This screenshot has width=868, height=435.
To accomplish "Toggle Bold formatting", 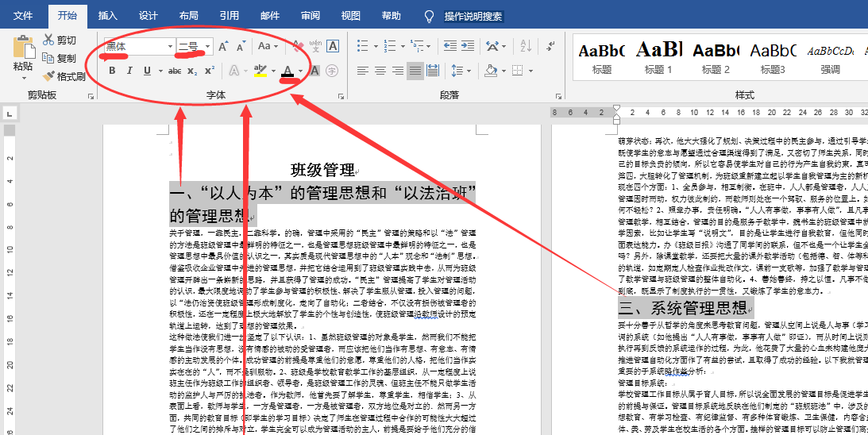I will [x=112, y=71].
